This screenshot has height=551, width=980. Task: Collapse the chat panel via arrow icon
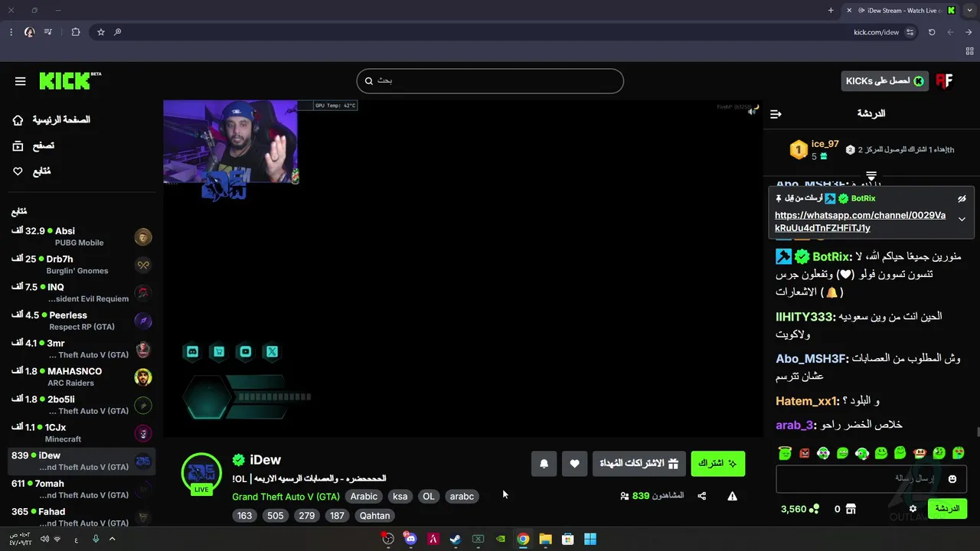coord(776,114)
